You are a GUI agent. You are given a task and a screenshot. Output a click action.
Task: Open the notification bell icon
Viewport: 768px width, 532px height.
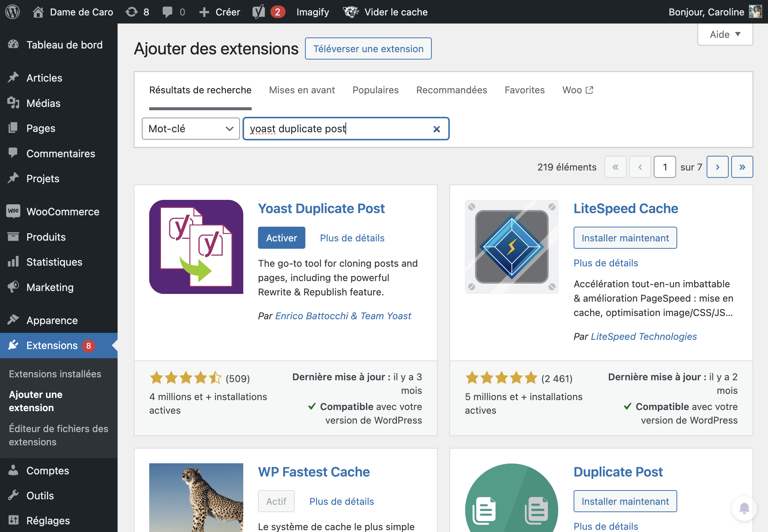click(744, 508)
